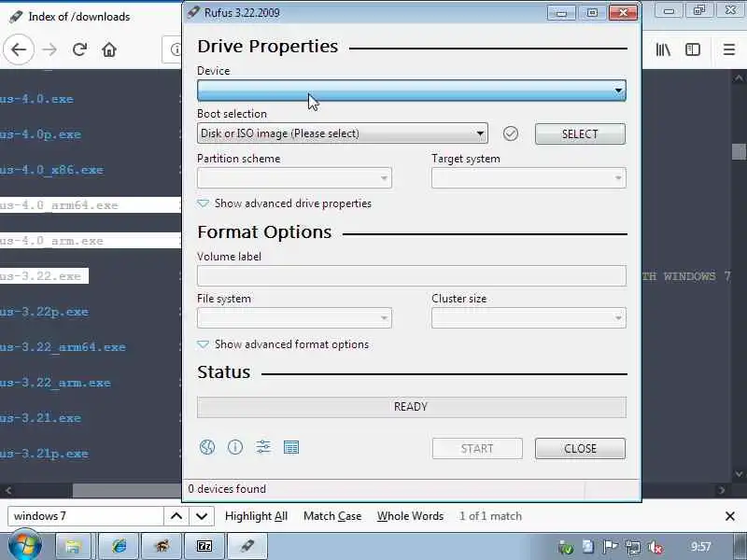Open rufus-4.0p.exe download link
Viewport: 747px width, 560px height.
40,134
